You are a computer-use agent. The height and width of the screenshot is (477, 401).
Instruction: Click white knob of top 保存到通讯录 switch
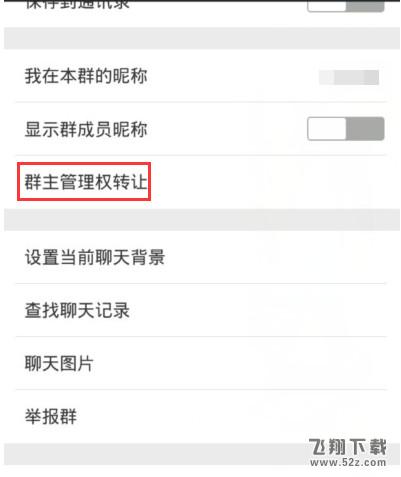[327, 5]
